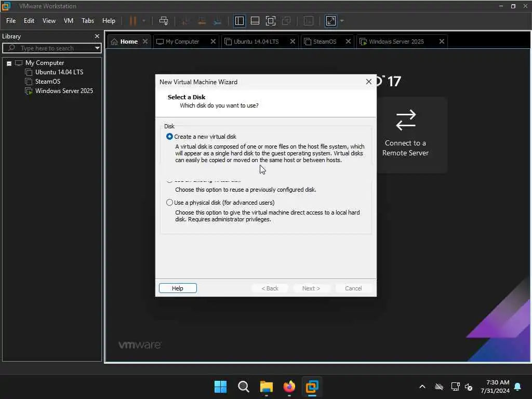Open the View menu
532x399 pixels.
tap(49, 21)
